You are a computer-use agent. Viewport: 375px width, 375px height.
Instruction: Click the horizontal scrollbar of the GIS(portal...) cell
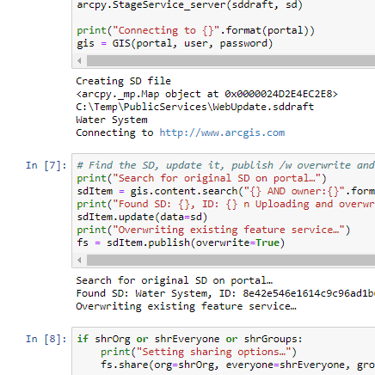231,61
